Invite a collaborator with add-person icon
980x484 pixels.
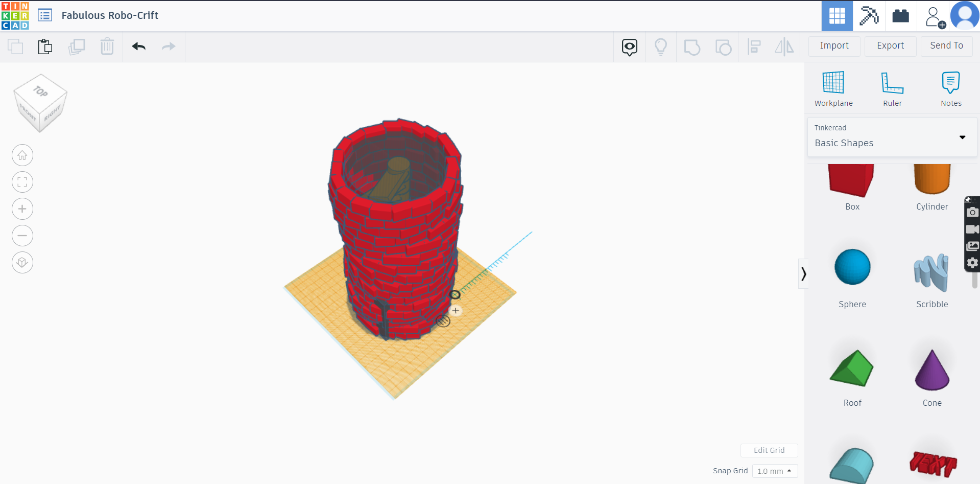tap(935, 17)
